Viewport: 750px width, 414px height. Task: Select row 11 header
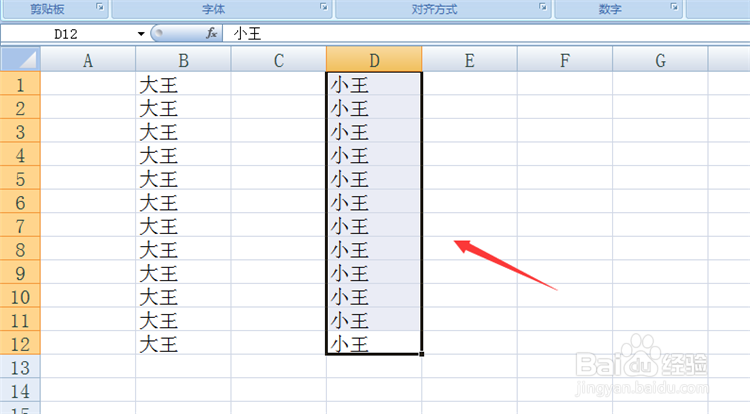[20, 320]
